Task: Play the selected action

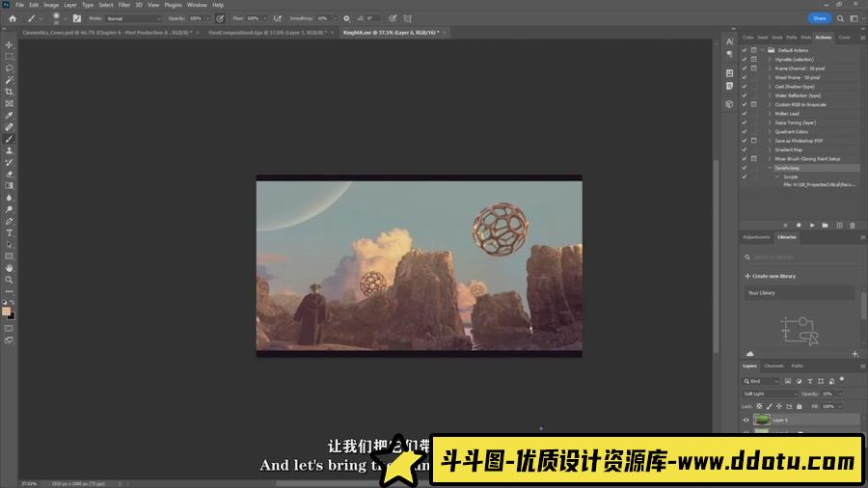Action: pos(812,225)
